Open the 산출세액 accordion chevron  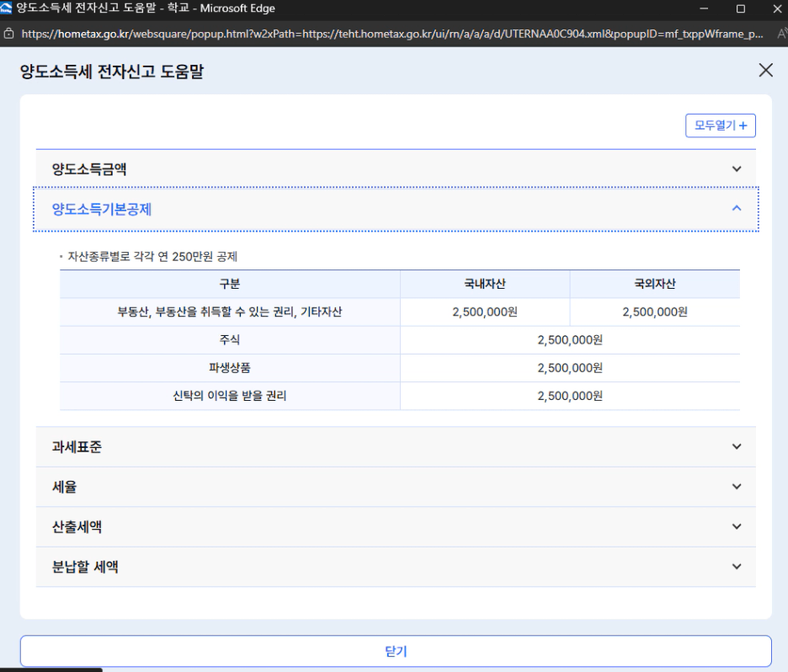(737, 526)
